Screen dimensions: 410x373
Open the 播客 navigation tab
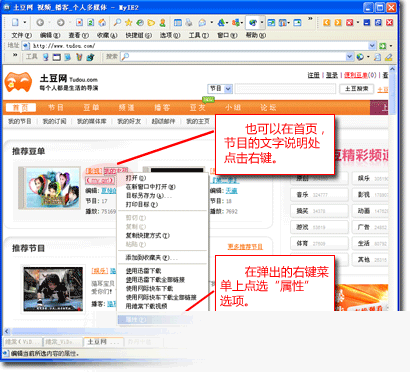click(x=162, y=108)
